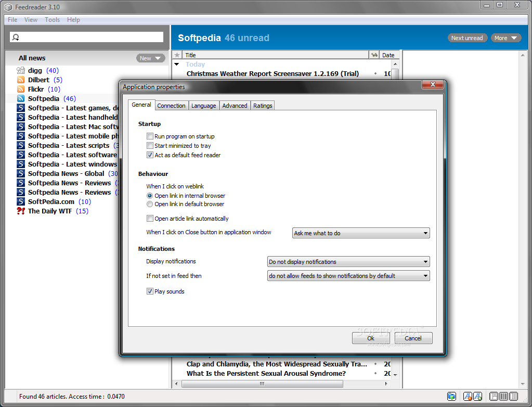Click the blue folder download icon in status bar
Image resolution: width=532 pixels, height=407 pixels.
pyautogui.click(x=451, y=396)
